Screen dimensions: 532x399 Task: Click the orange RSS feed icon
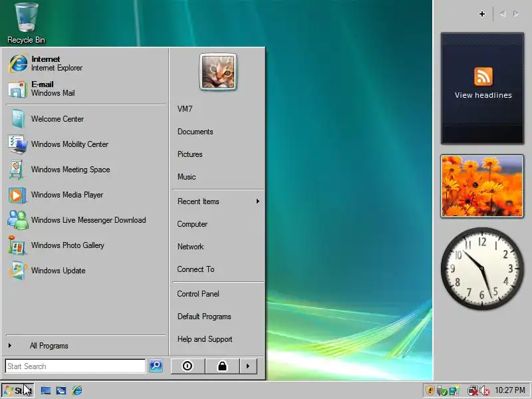point(483,76)
